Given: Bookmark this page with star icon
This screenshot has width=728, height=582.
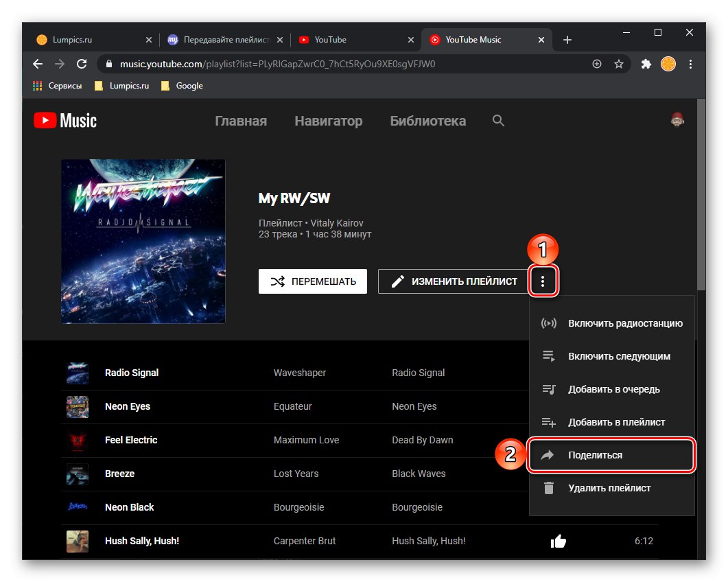Looking at the screenshot, I should 619,64.
